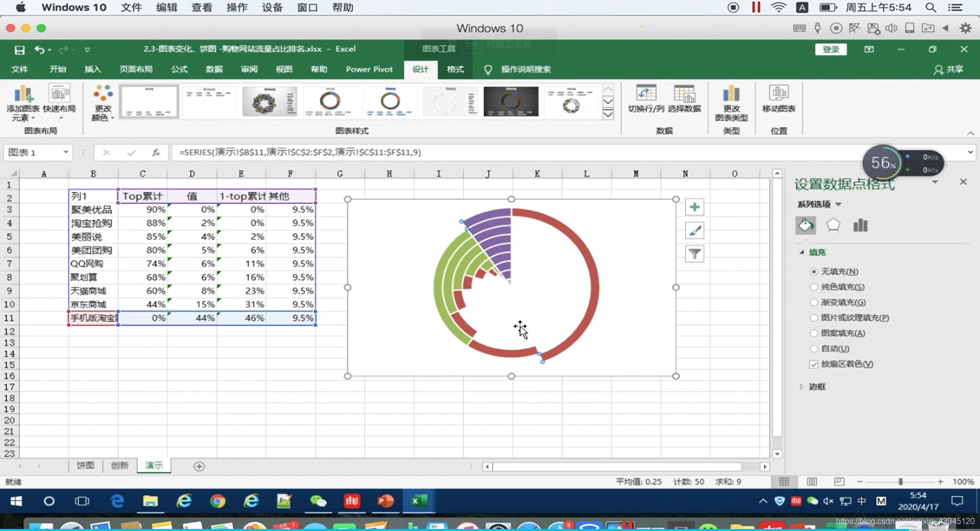
Task: Click the Login (登录) button
Action: pyautogui.click(x=831, y=50)
